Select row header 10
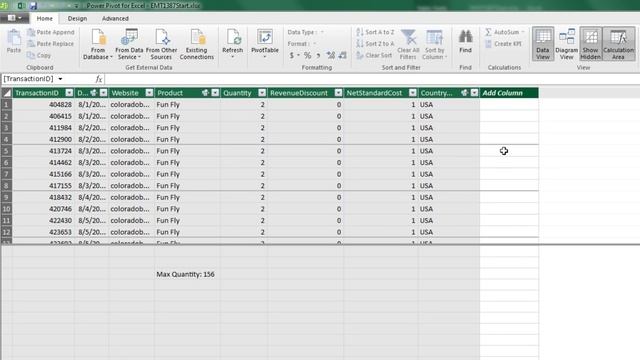The image size is (640, 360). tap(7, 209)
